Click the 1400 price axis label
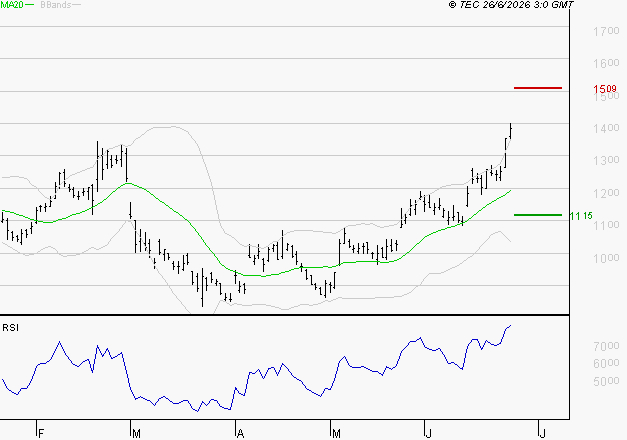The image size is (627, 440). (x=606, y=128)
